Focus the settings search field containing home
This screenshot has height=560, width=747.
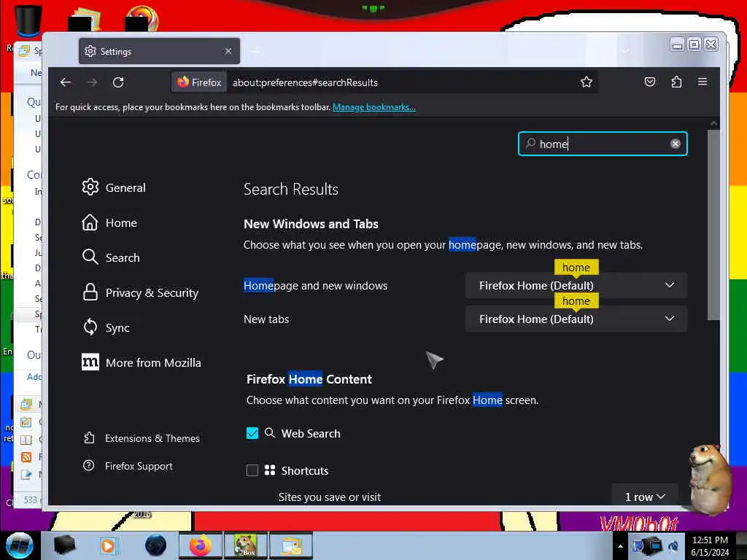click(602, 144)
